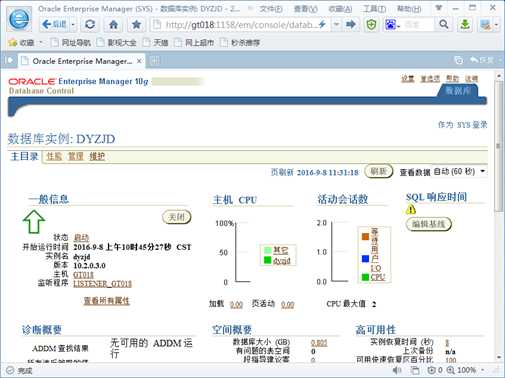The height and width of the screenshot is (378, 505).
Task: Open the back button history dropdown
Action: point(73,24)
